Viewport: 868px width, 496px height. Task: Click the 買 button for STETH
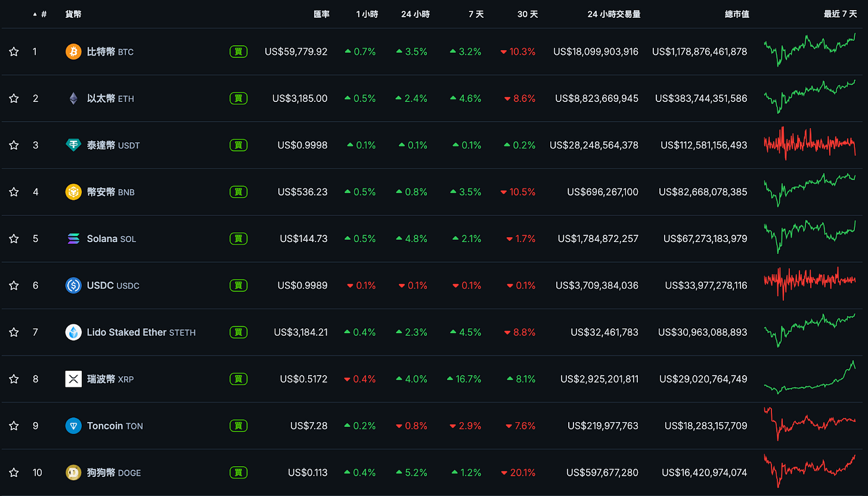[x=238, y=332]
